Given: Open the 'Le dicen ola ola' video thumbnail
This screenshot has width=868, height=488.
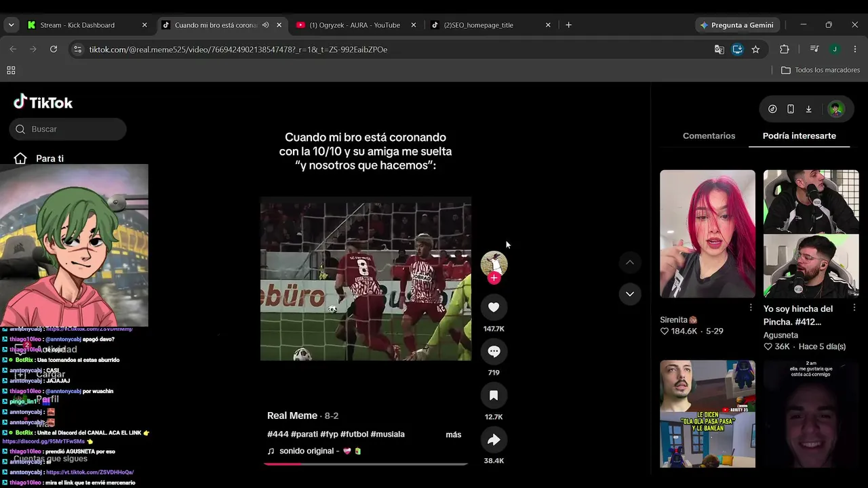Looking at the screenshot, I should 707,414.
